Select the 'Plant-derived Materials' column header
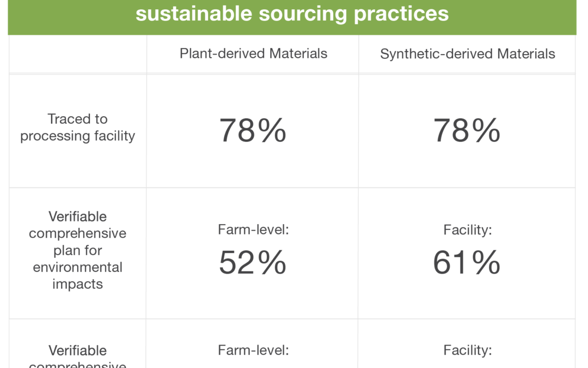The width and height of the screenshot is (588, 368). coord(253,53)
